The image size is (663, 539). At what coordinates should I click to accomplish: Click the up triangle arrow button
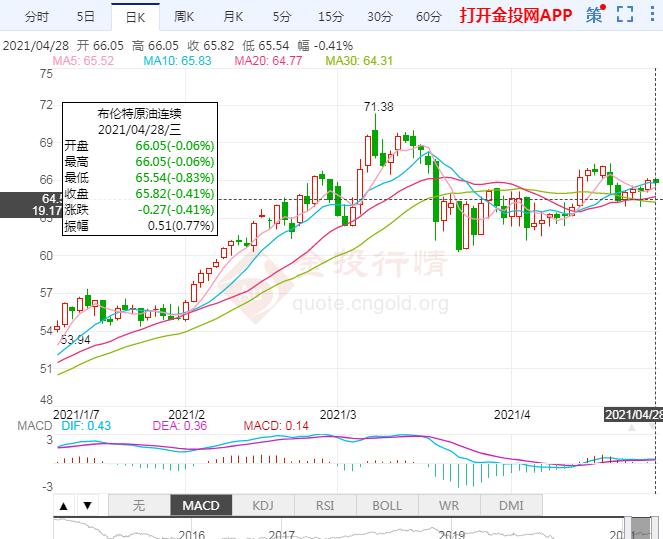click(65, 505)
